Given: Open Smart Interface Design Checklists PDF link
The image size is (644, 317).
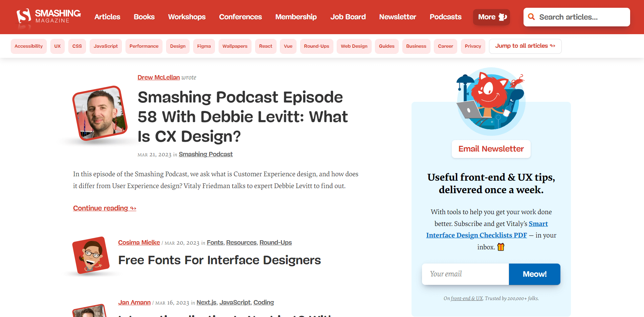Looking at the screenshot, I should (x=476, y=235).
